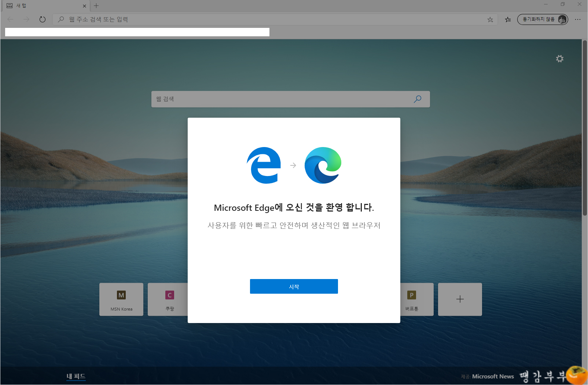This screenshot has width=588, height=385.
Task: Open the MSN Korea quick link tile
Action: click(121, 299)
